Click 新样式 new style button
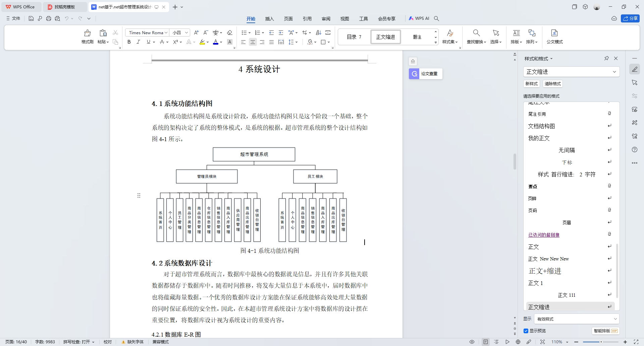The height and width of the screenshot is (346, 644). [531, 84]
